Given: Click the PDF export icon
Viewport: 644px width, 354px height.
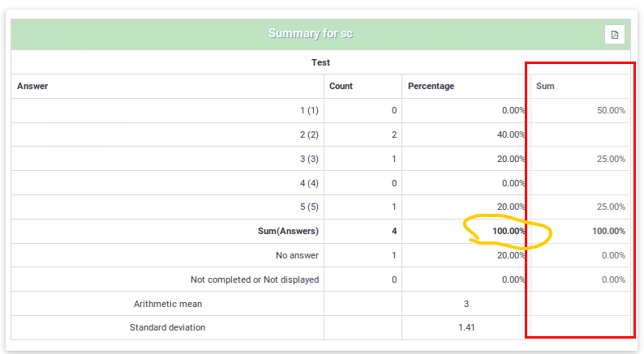Looking at the screenshot, I should click(615, 35).
